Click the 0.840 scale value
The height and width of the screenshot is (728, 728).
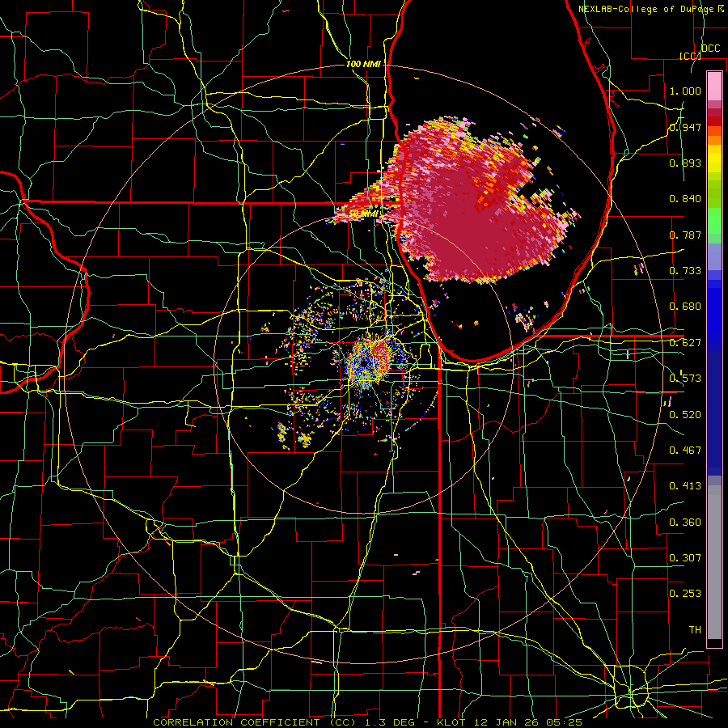(x=685, y=199)
